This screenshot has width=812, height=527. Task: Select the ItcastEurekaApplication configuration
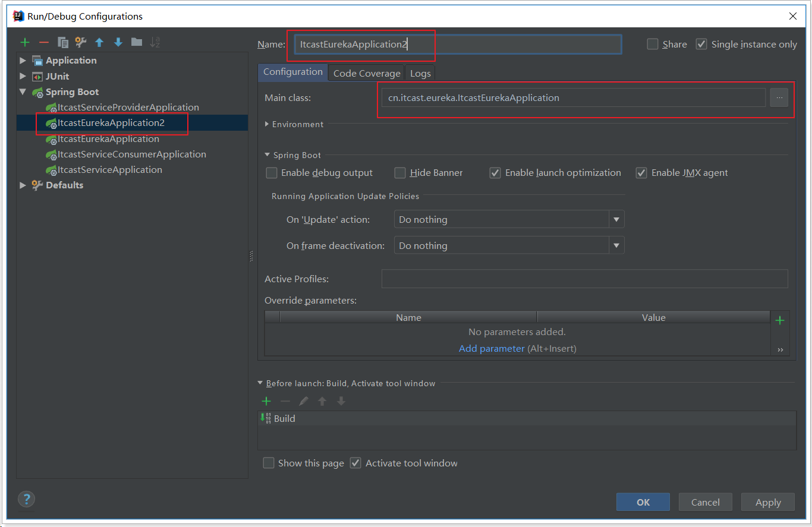pos(108,139)
